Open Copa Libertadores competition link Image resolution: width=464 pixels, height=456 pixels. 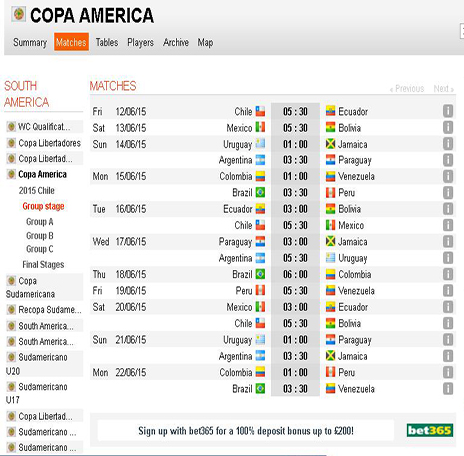(x=49, y=143)
